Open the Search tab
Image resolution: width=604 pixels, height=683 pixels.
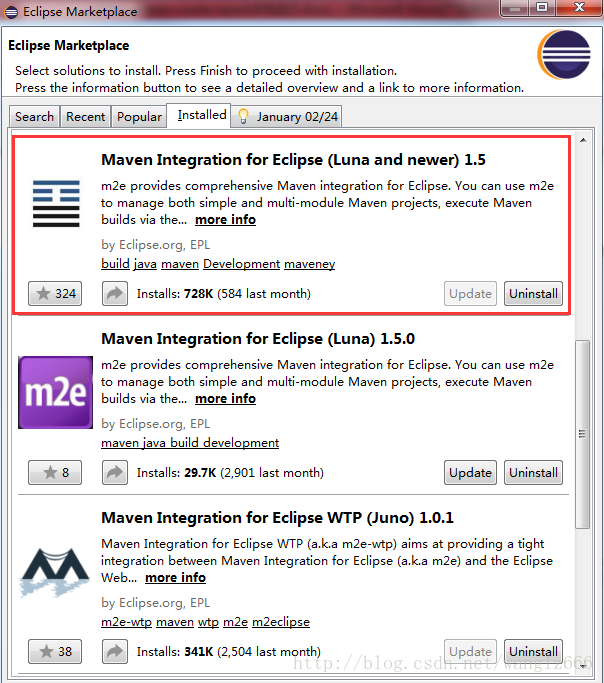pyautogui.click(x=34, y=117)
